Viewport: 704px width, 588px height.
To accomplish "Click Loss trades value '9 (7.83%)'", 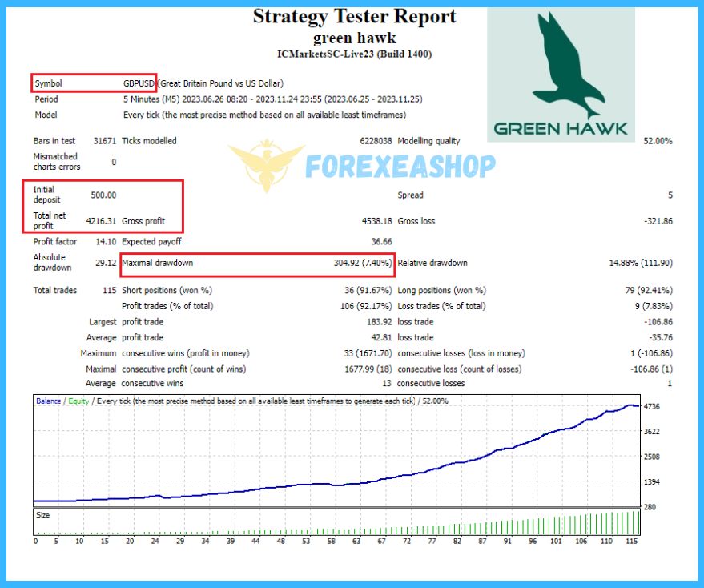I will (x=654, y=306).
